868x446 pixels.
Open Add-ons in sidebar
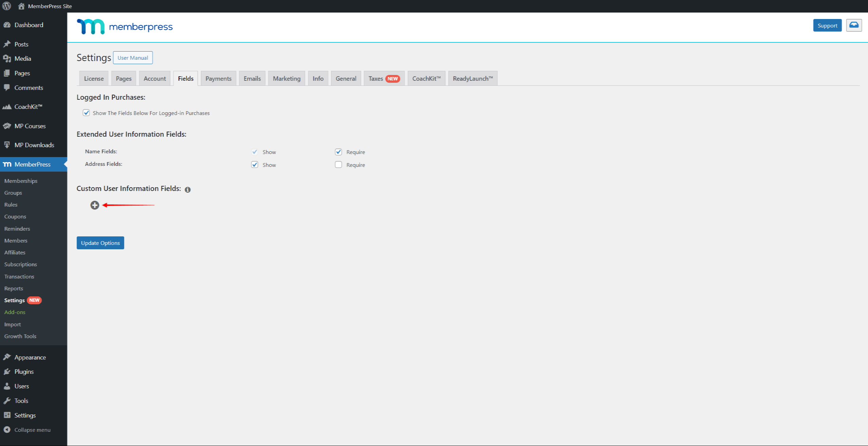(x=15, y=312)
